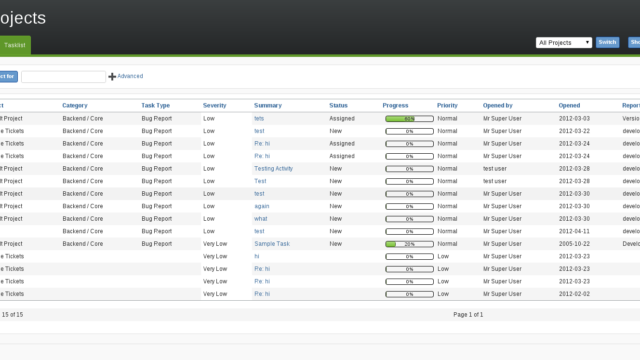Click the Switch button
Screen dimensions: 640x360
click(x=607, y=42)
